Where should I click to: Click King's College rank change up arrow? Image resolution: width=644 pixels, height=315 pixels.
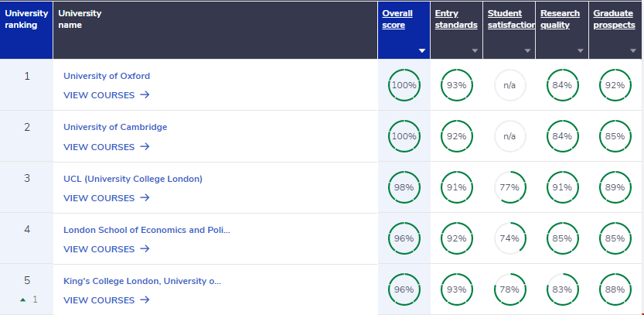click(x=23, y=300)
